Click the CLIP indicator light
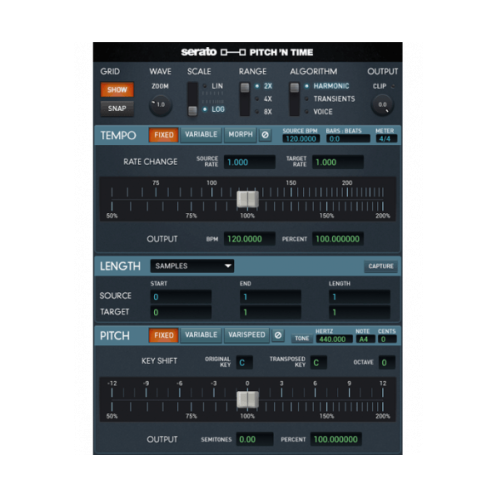Image resolution: width=497 pixels, height=497 pixels. (393, 86)
